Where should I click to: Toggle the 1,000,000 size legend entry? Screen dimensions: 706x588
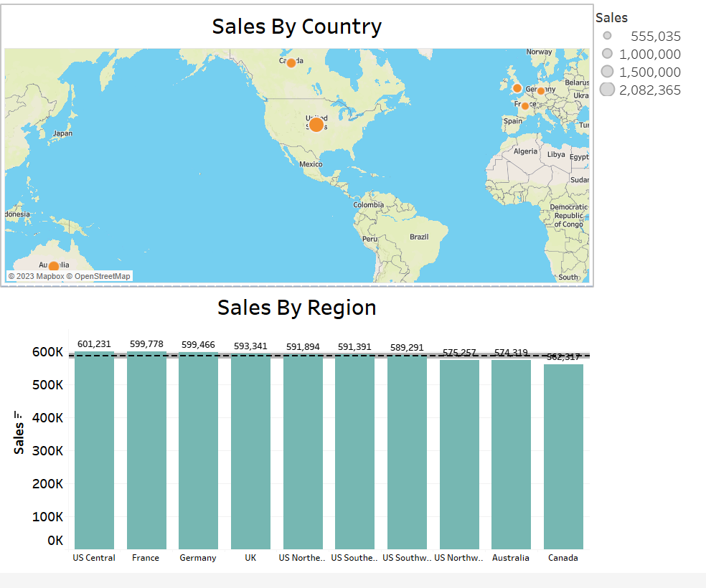(x=606, y=54)
